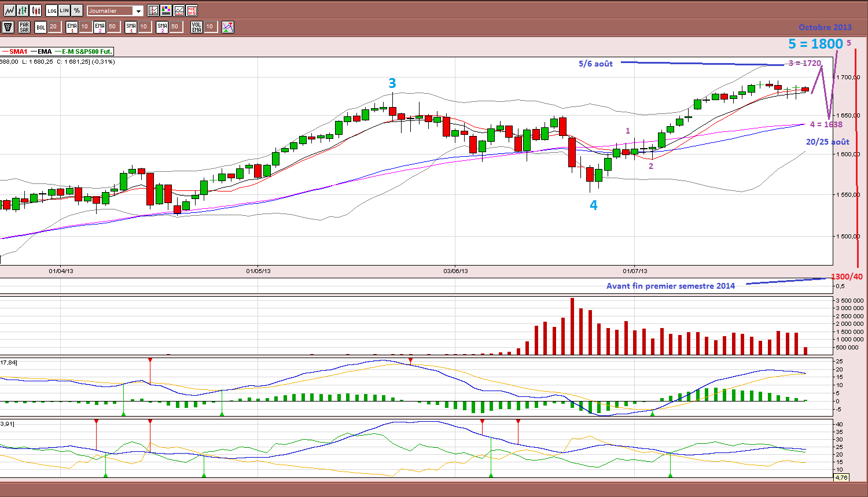Toggle the Bollinger BOL bands

click(x=41, y=27)
